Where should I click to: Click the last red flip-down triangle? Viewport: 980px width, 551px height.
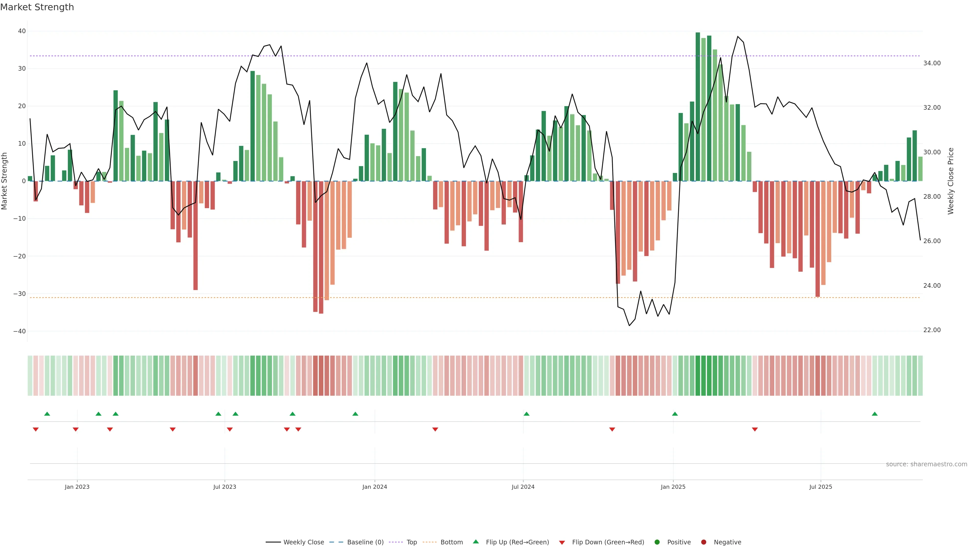point(755,429)
